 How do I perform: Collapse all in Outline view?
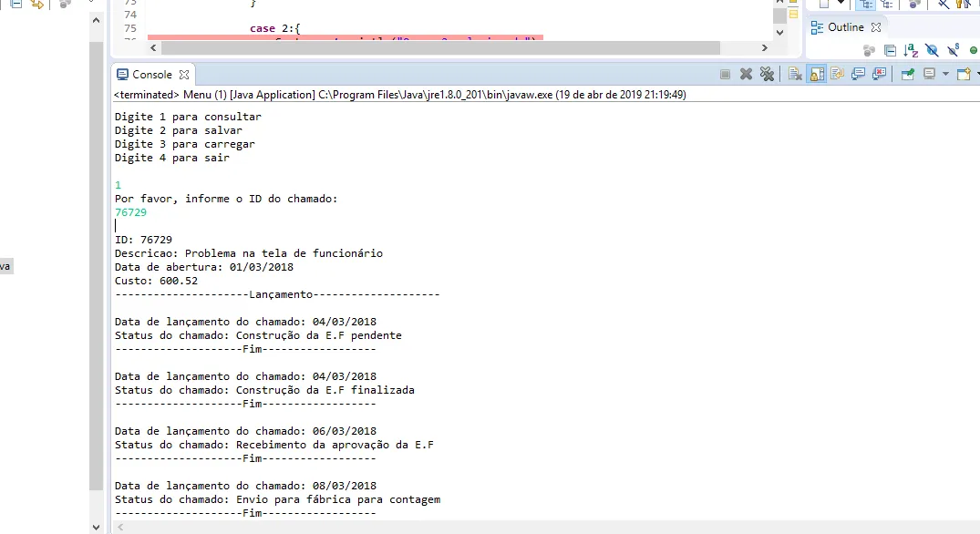[x=890, y=50]
